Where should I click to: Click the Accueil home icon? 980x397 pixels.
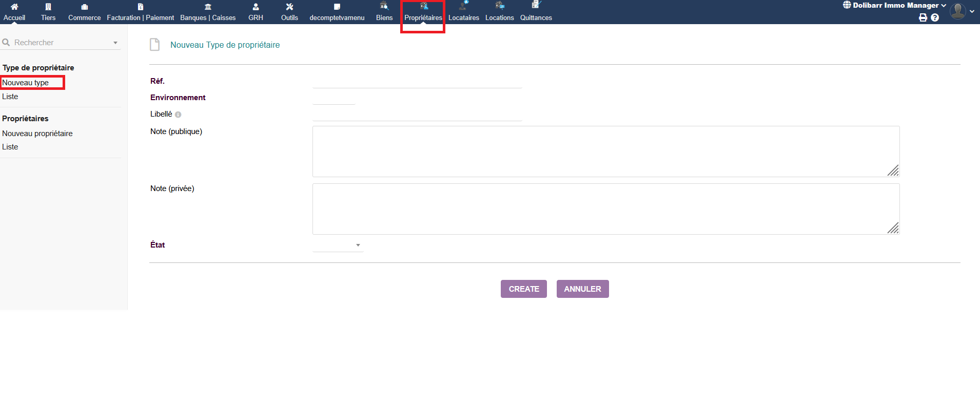(14, 7)
